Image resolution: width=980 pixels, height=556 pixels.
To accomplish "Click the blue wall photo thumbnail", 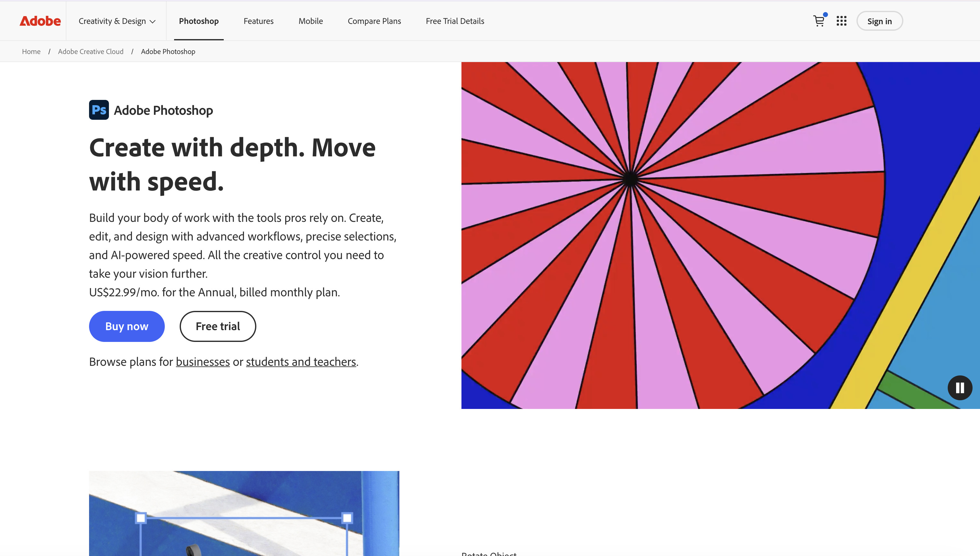I will pyautogui.click(x=244, y=513).
